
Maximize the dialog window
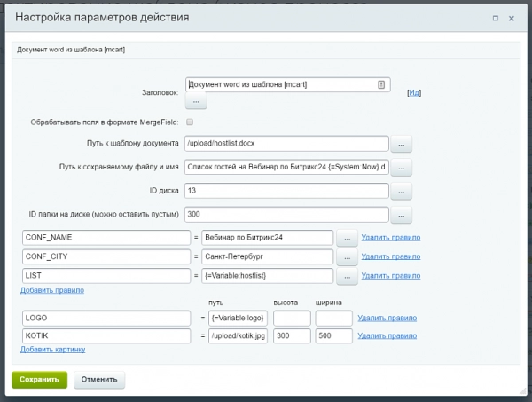pyautogui.click(x=496, y=18)
